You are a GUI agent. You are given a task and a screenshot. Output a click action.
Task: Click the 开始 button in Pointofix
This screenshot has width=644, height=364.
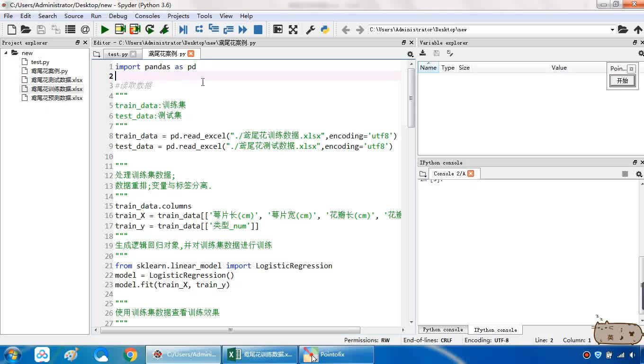622,81
